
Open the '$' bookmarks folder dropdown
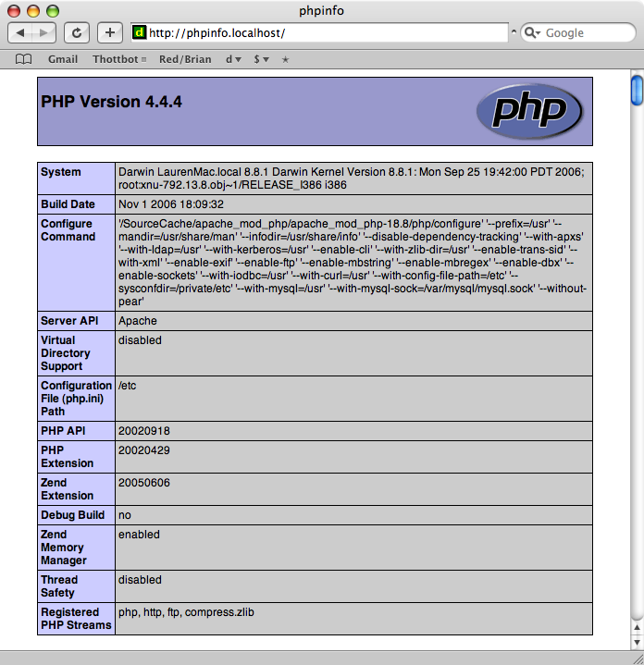point(261,59)
